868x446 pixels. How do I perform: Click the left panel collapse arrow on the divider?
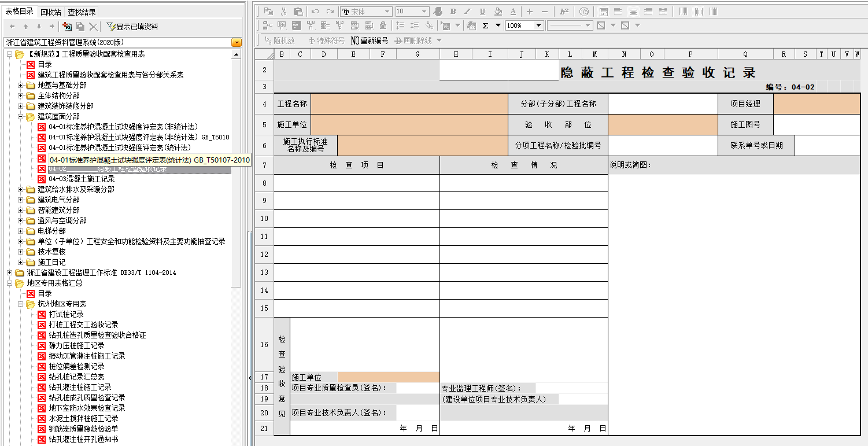coord(250,378)
